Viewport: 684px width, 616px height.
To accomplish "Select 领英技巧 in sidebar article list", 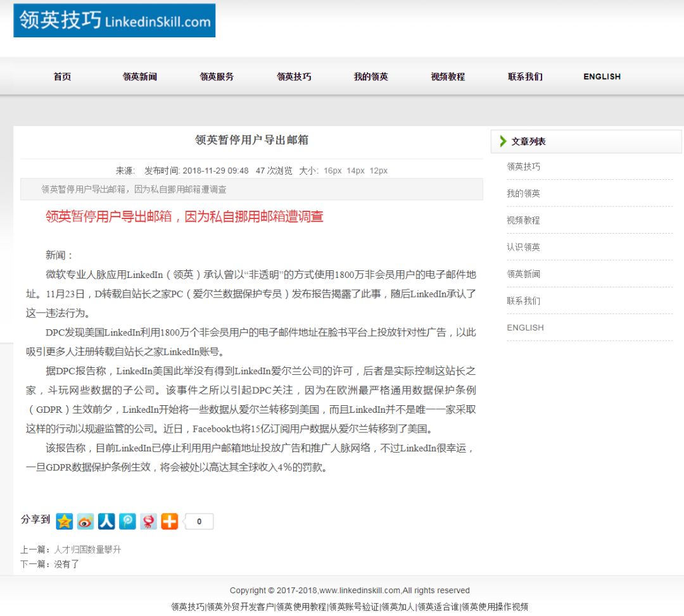I will 524,167.
